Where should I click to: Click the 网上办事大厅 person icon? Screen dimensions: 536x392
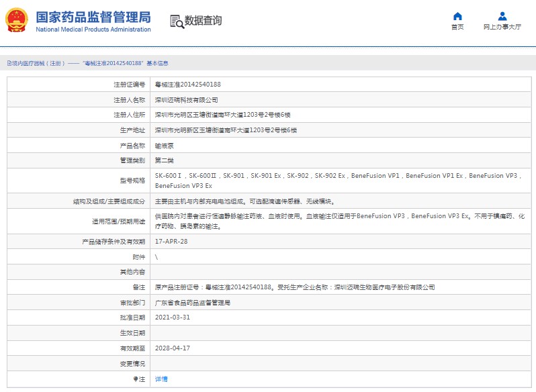[x=502, y=16]
